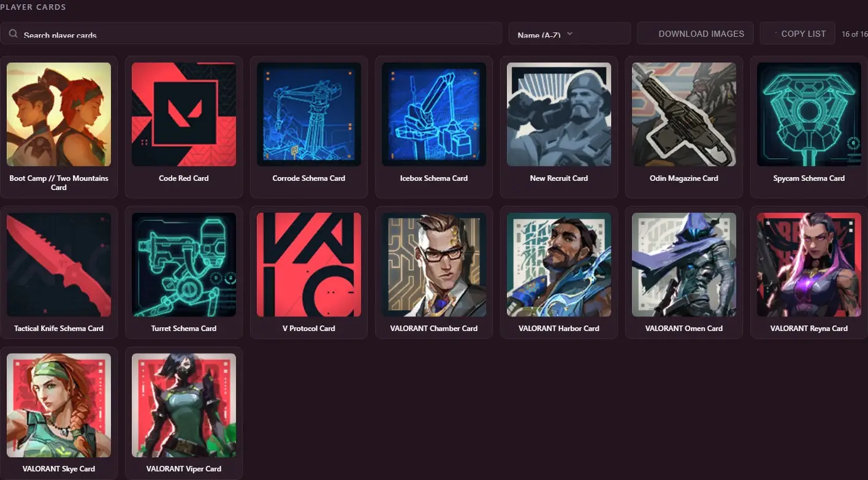Viewport: 868px width, 480px height.
Task: Select the New Recruit card image
Action: (x=559, y=114)
